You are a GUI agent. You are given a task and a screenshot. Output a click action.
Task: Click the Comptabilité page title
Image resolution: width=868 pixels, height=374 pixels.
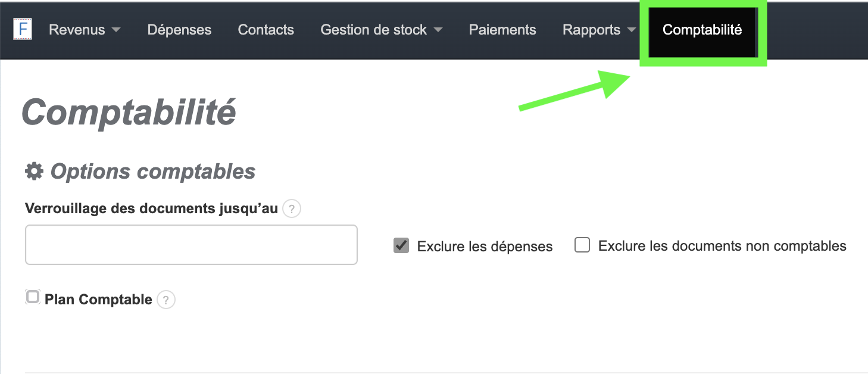click(x=129, y=113)
